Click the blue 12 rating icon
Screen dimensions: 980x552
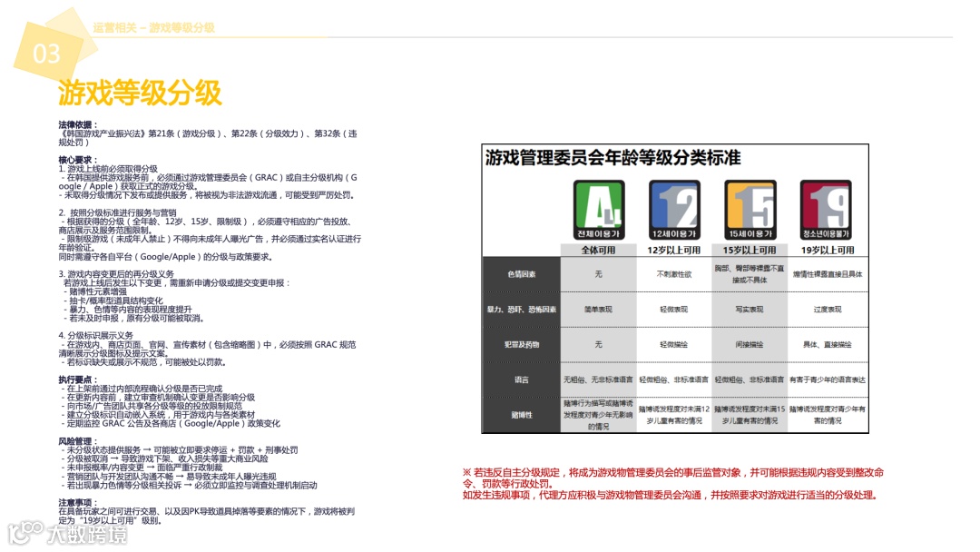674,210
